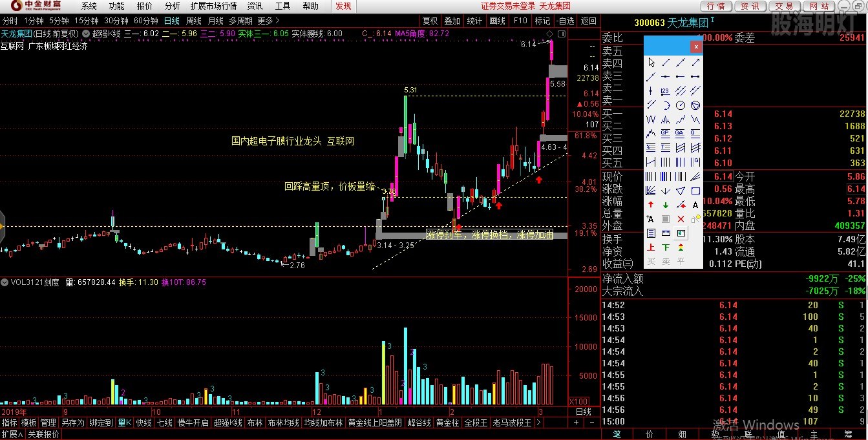Select the GA amplitude line tool
The image size is (868, 440).
680,134
